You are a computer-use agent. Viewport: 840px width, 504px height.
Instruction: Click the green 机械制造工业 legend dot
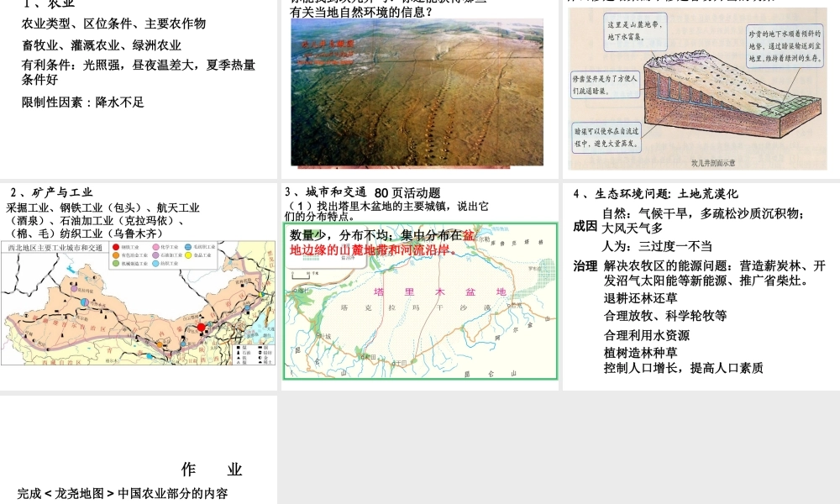(116, 264)
